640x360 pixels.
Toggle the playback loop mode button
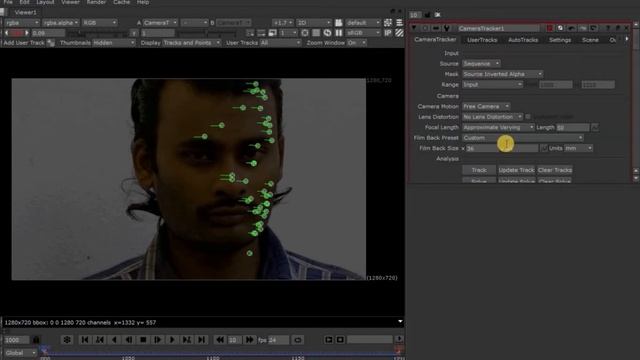point(298,340)
